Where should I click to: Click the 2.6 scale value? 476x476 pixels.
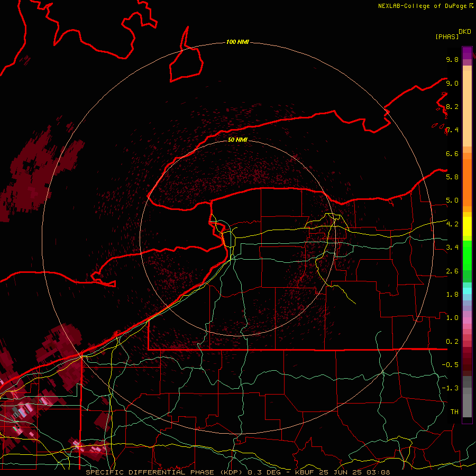pyautogui.click(x=452, y=271)
